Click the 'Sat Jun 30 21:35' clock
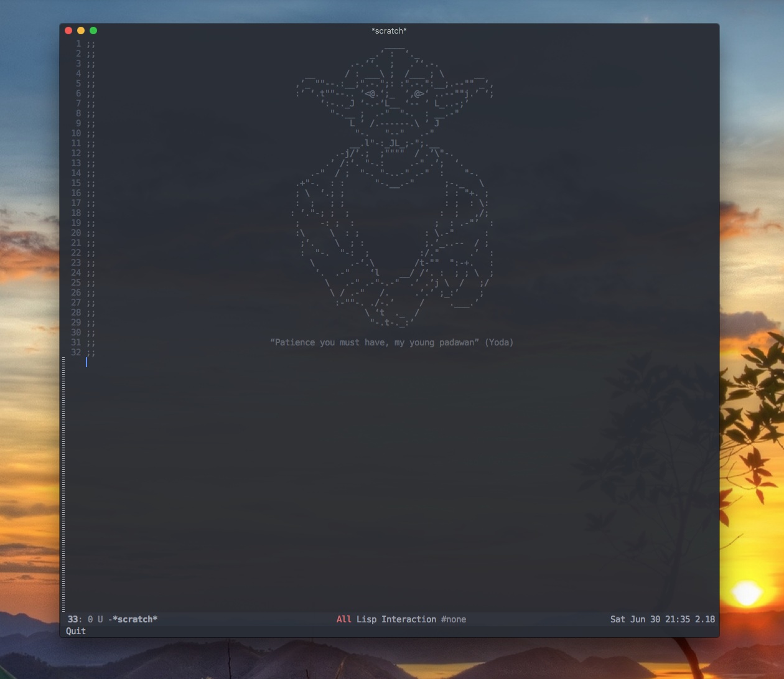Viewport: 784px width, 679px height. point(650,619)
